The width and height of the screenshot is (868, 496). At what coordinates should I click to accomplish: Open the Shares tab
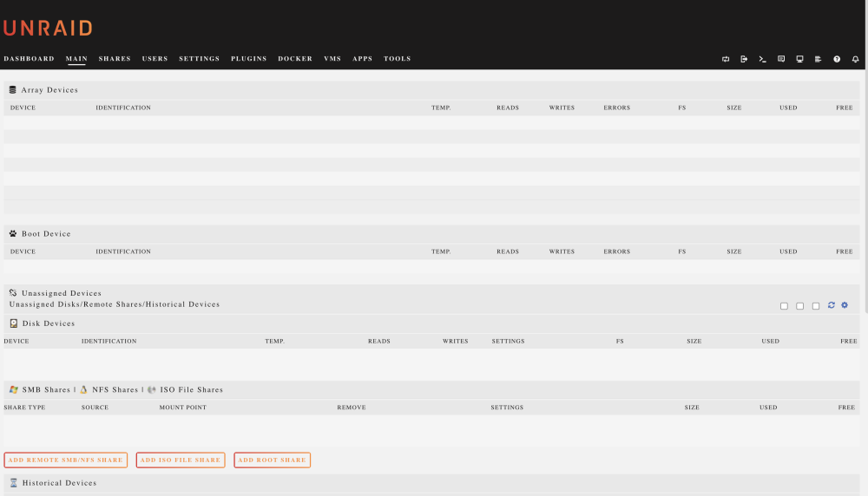point(115,59)
